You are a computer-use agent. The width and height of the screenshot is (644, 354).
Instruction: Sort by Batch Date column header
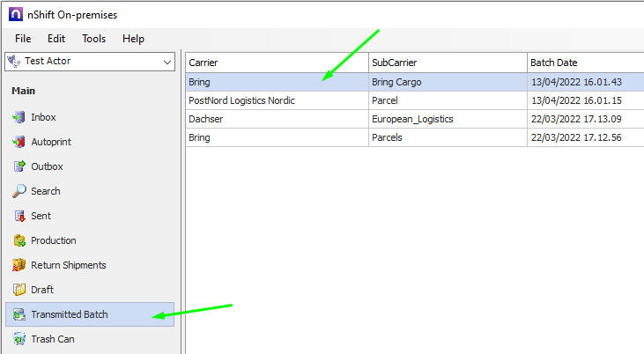585,63
